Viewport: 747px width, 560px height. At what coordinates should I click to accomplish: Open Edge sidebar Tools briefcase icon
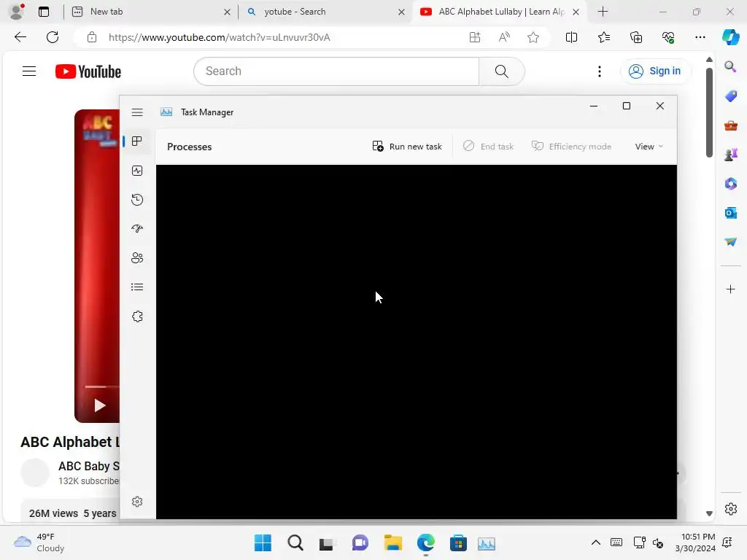point(730,125)
